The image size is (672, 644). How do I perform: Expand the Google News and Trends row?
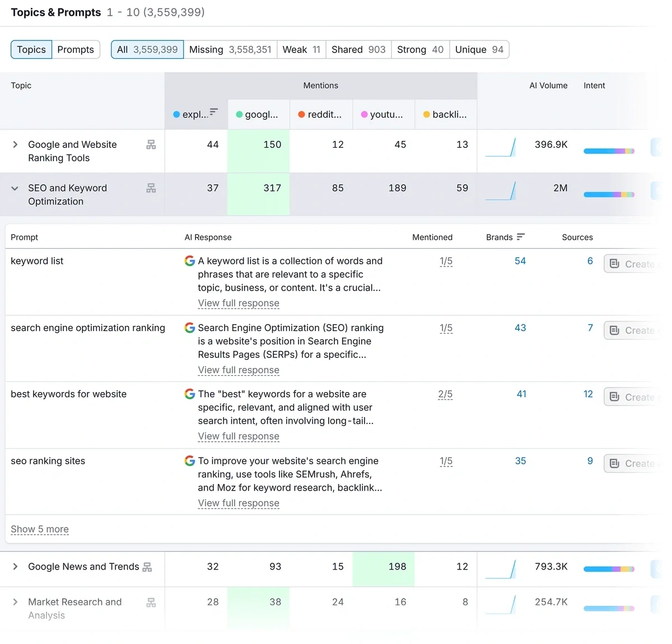pos(15,567)
